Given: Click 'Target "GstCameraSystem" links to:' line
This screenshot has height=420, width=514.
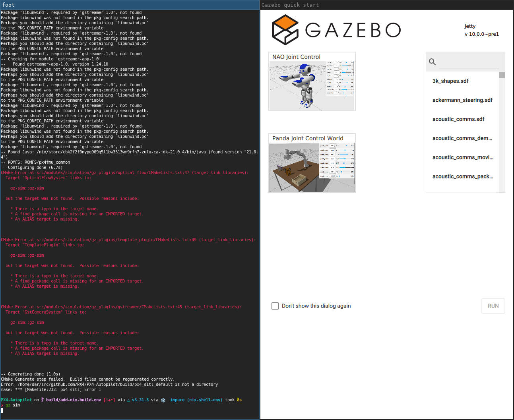Looking at the screenshot, I should [x=47, y=312].
